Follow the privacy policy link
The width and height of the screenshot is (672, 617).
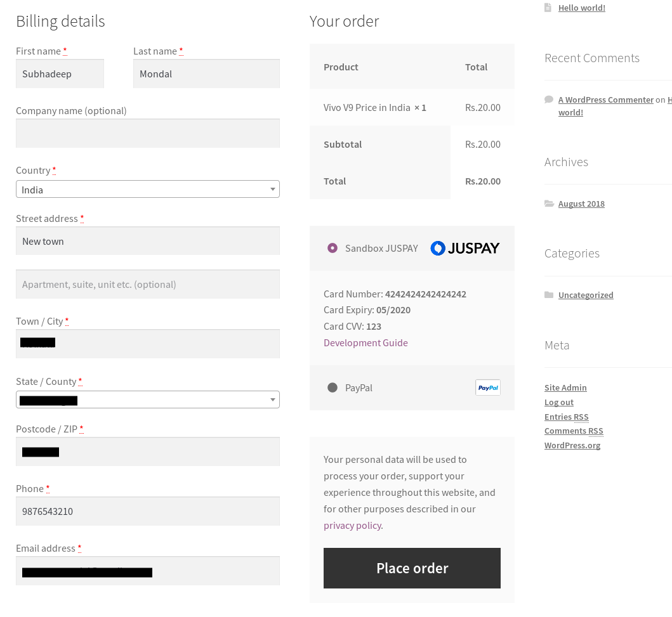click(x=352, y=525)
